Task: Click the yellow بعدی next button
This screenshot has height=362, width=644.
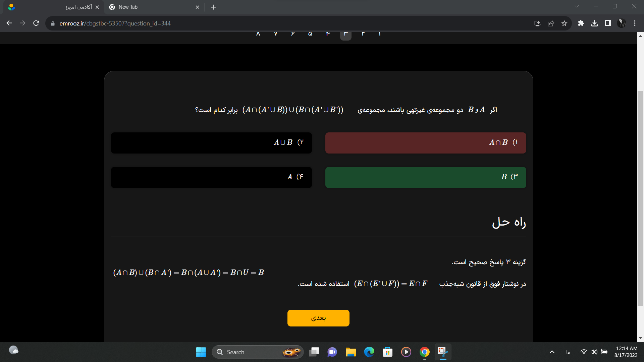Action: click(x=318, y=318)
